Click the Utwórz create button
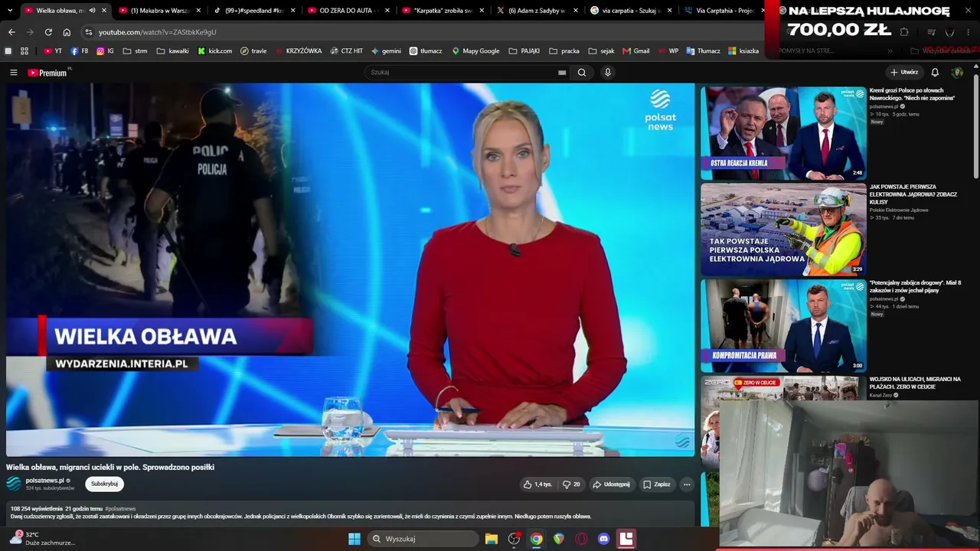 tap(904, 73)
